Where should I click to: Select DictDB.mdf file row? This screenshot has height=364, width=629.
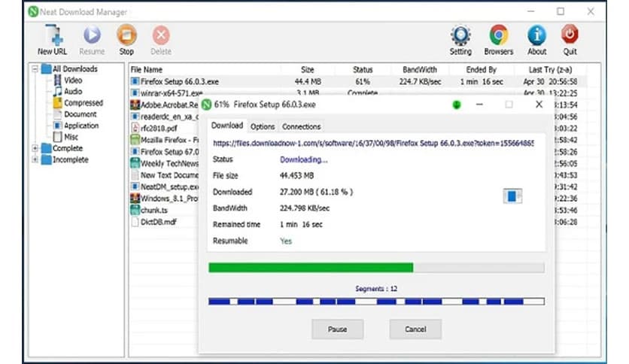tap(164, 222)
